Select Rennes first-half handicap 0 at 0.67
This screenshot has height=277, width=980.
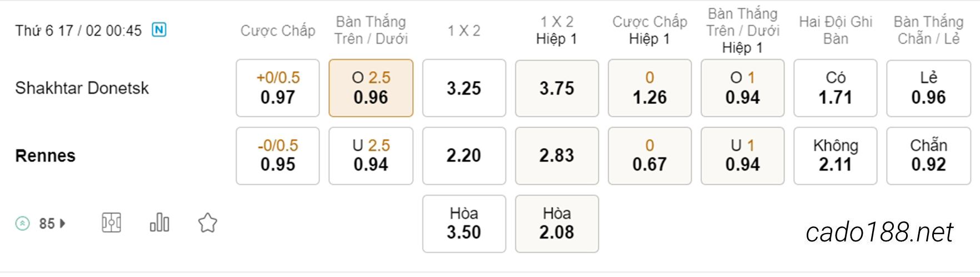(649, 156)
